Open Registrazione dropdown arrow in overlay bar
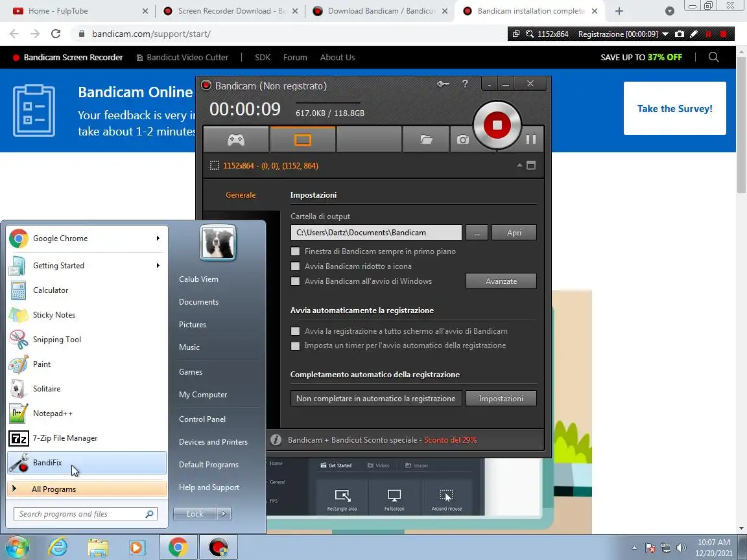The image size is (747, 560). click(665, 34)
